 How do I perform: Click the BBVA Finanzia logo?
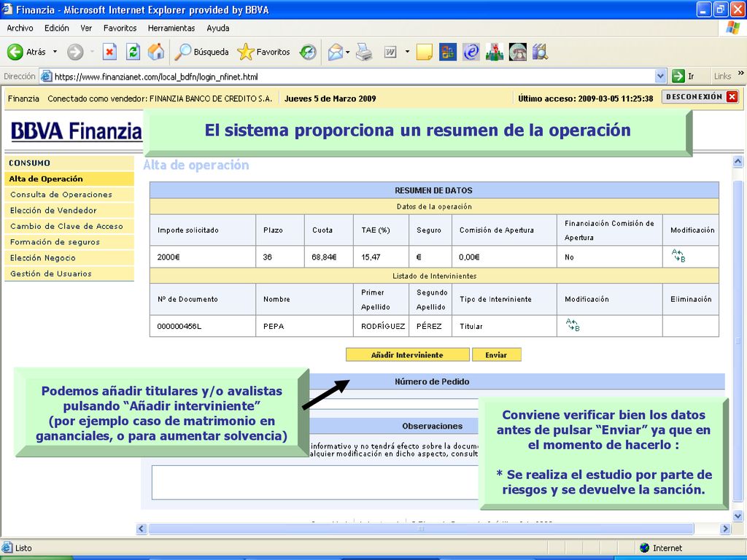pyautogui.click(x=76, y=131)
